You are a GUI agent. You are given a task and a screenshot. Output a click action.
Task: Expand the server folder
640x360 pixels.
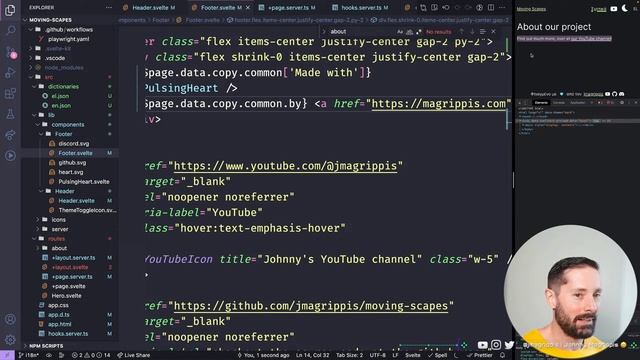[60, 229]
